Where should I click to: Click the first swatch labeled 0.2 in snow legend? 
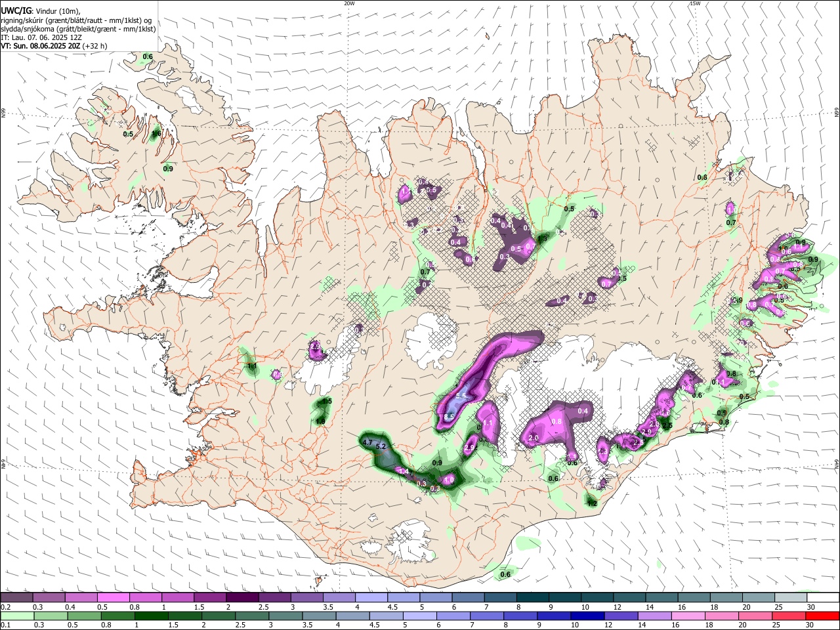tap(16, 598)
